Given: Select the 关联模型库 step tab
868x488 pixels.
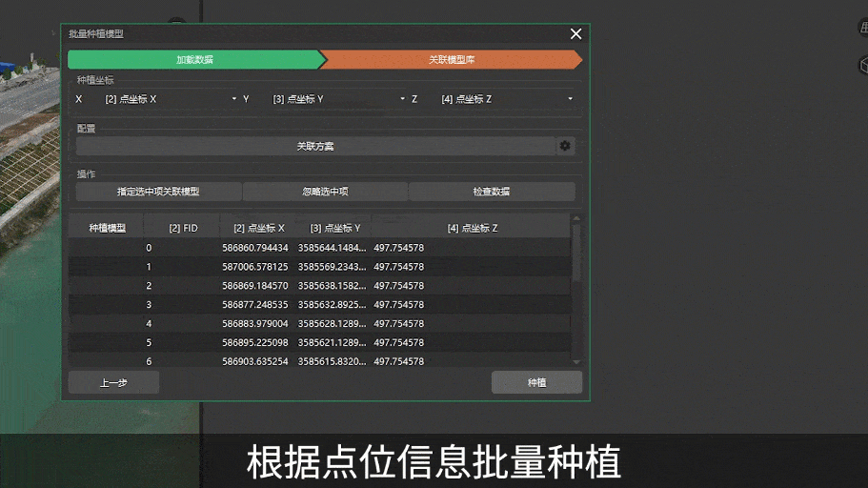Looking at the screenshot, I should pos(452,60).
